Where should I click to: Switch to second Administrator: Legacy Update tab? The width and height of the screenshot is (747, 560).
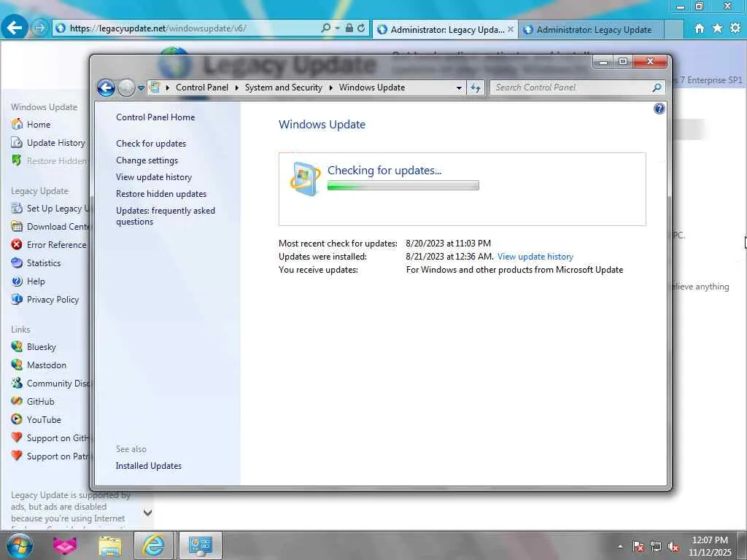pos(590,29)
